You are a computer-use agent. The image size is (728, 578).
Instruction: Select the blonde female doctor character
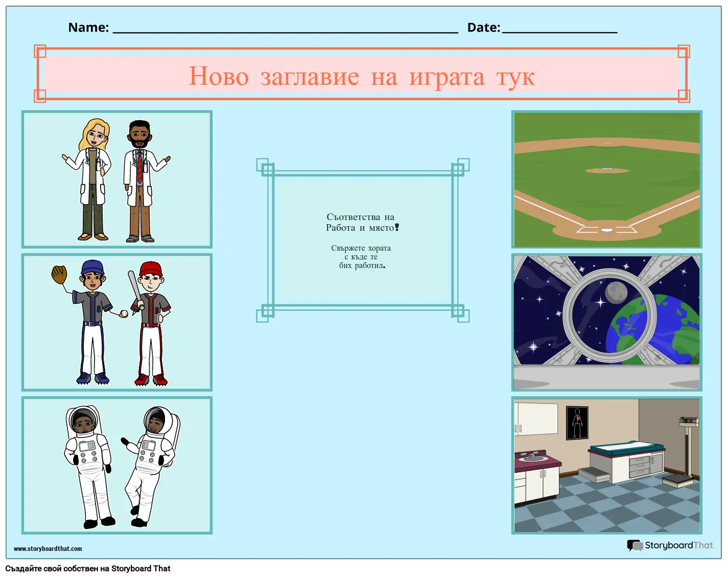pyautogui.click(x=92, y=179)
